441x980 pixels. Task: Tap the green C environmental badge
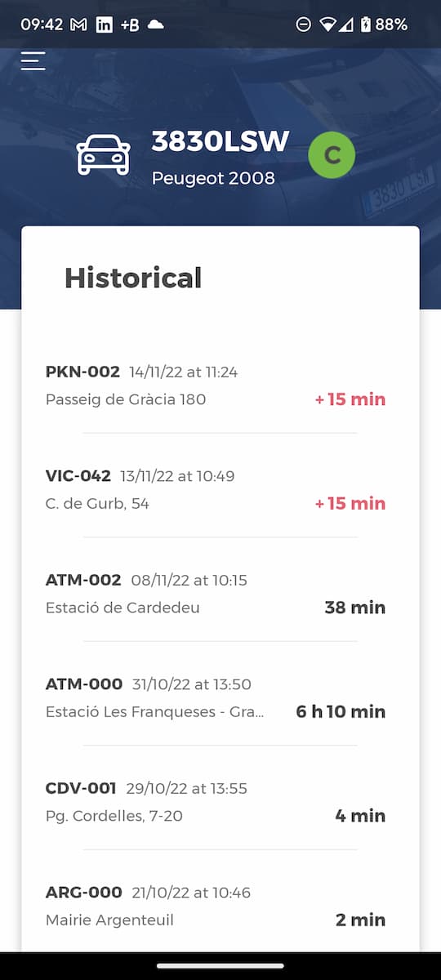tap(332, 155)
